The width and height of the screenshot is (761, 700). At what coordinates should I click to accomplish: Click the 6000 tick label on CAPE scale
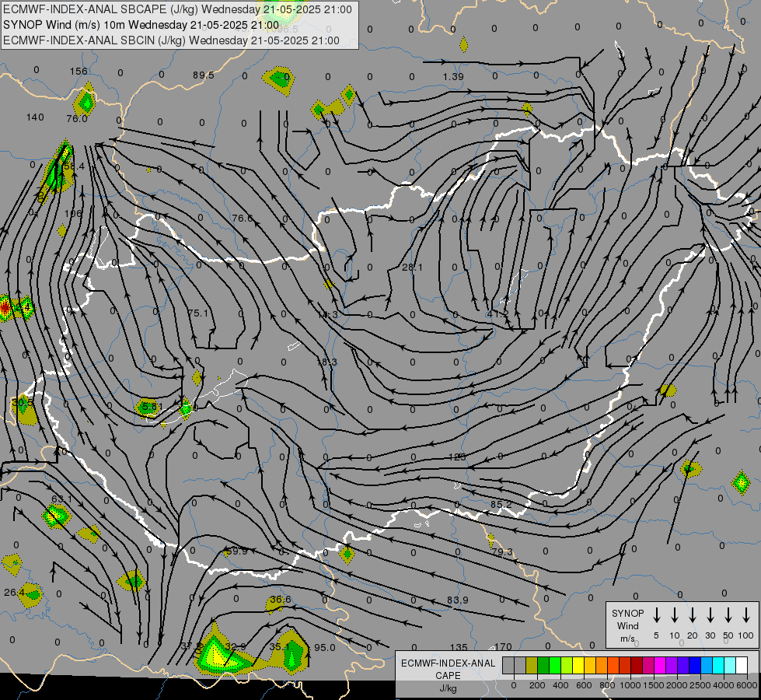747,685
